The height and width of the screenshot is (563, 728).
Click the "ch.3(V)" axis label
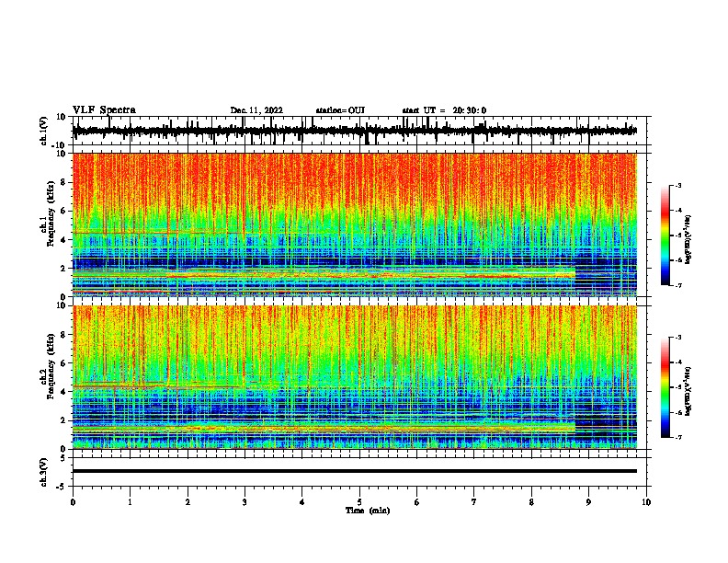click(44, 473)
